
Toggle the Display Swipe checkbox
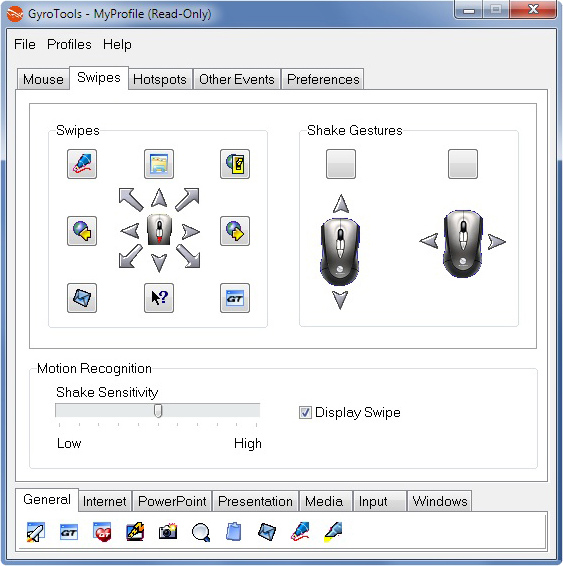(305, 412)
